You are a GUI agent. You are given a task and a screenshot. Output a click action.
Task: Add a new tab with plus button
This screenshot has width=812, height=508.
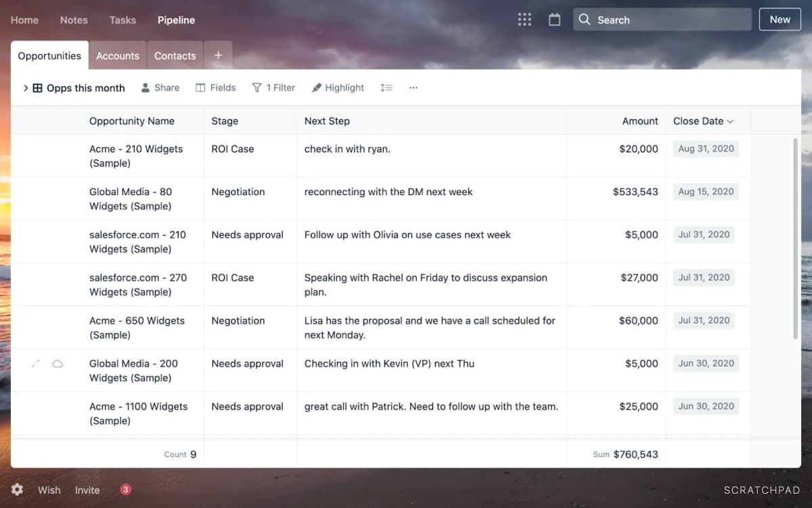(x=218, y=56)
